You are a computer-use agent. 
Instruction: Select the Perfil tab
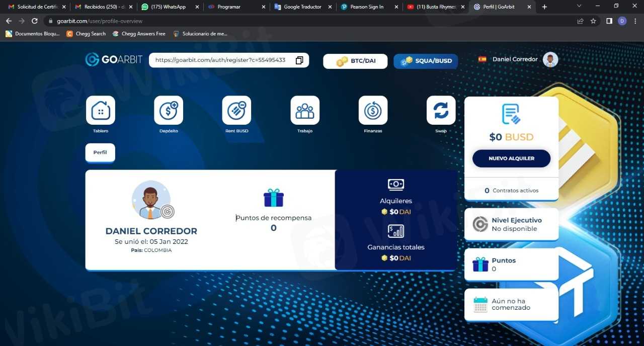(x=100, y=152)
